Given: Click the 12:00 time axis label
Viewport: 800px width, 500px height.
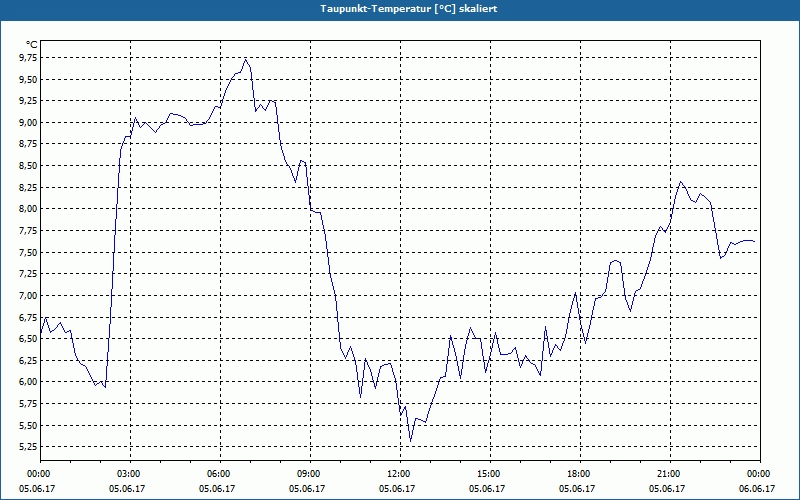Looking at the screenshot, I should click(400, 474).
